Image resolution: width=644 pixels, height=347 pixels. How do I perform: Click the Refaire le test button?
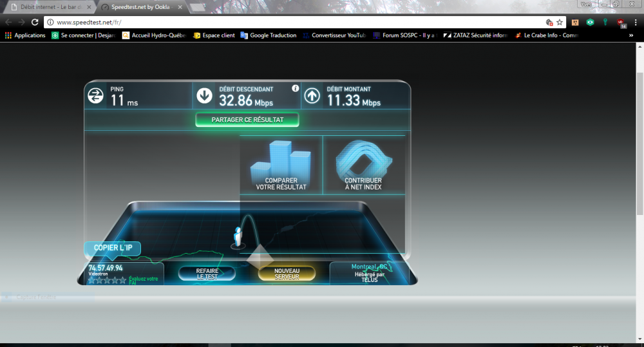pyautogui.click(x=207, y=274)
